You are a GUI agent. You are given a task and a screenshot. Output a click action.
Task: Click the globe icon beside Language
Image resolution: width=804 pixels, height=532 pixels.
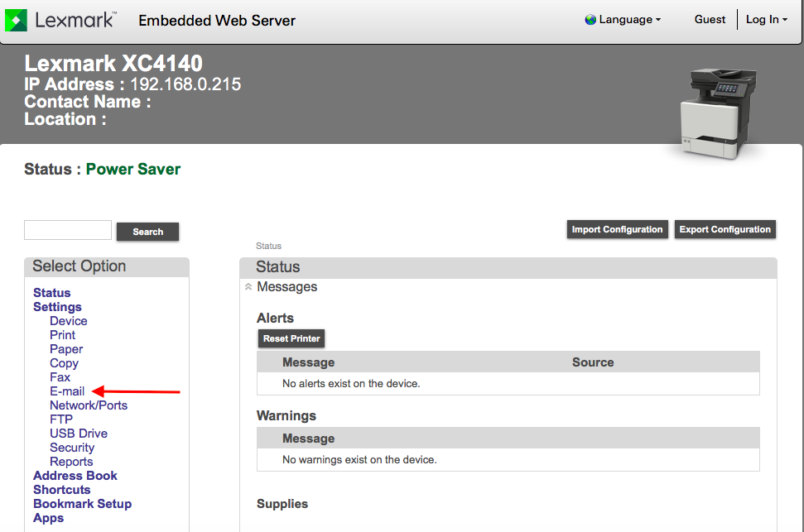pos(590,20)
